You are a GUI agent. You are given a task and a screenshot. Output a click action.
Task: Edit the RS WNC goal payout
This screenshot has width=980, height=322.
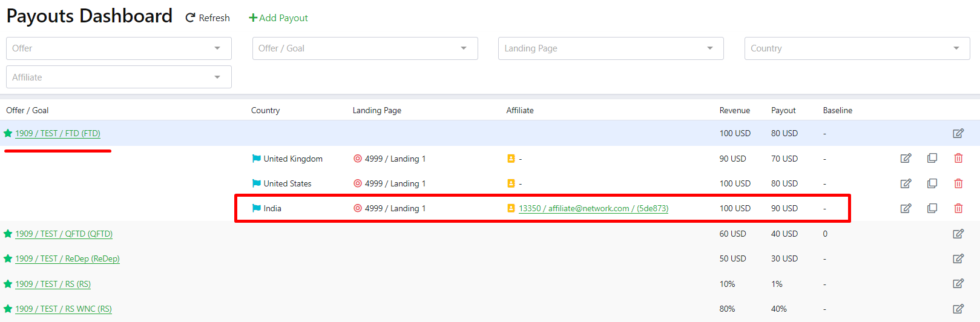point(958,309)
